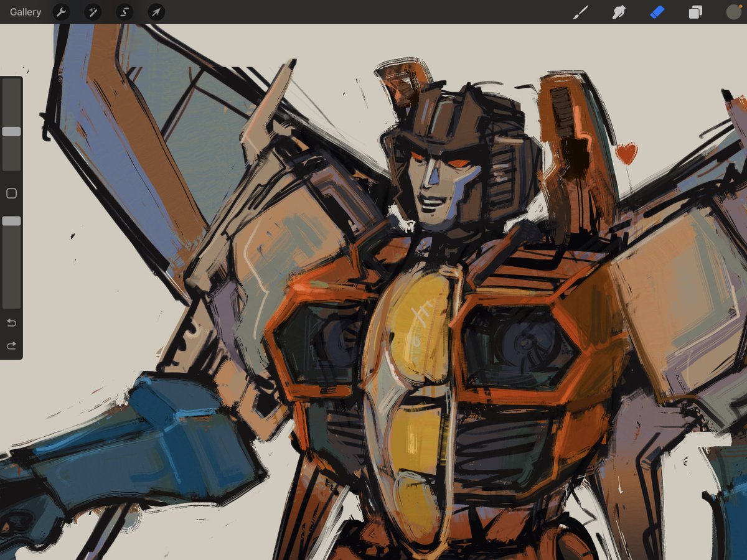The height and width of the screenshot is (560, 747).
Task: Open the Adjustments magic wand menu
Action: point(93,12)
